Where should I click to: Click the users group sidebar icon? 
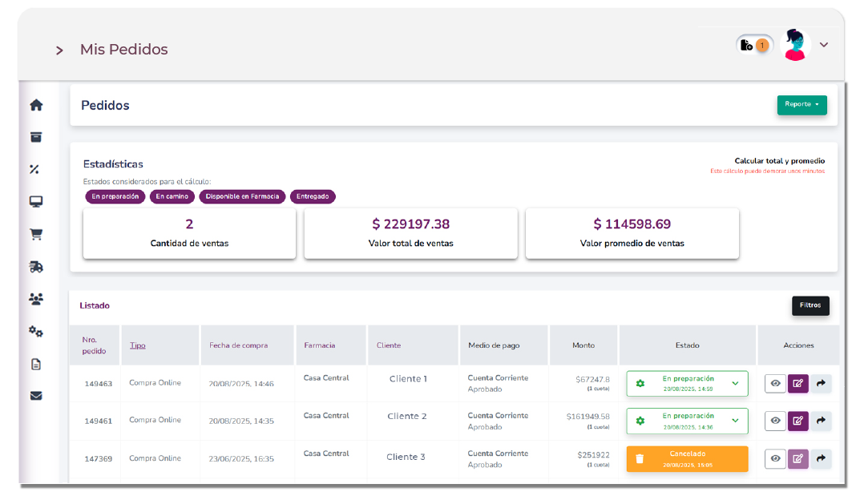(x=36, y=299)
